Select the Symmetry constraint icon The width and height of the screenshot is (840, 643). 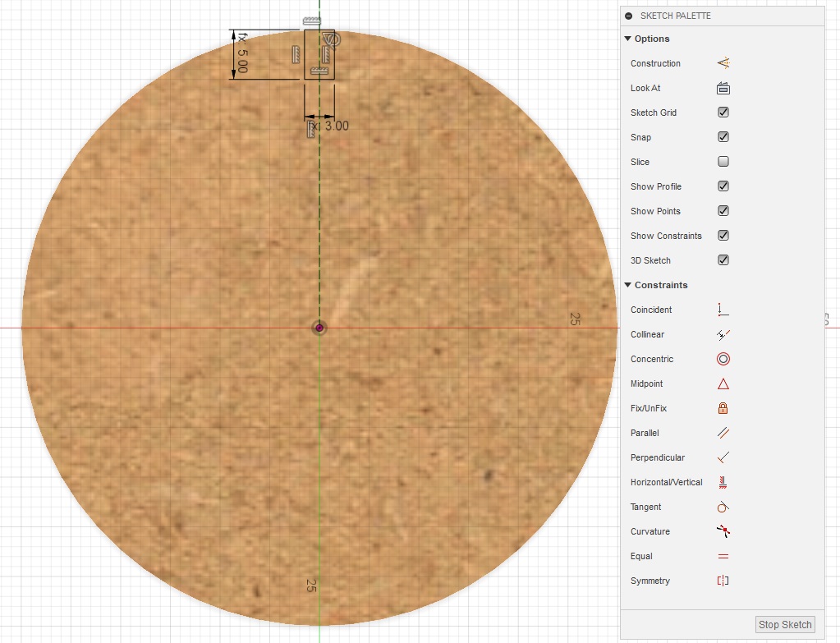tap(723, 581)
